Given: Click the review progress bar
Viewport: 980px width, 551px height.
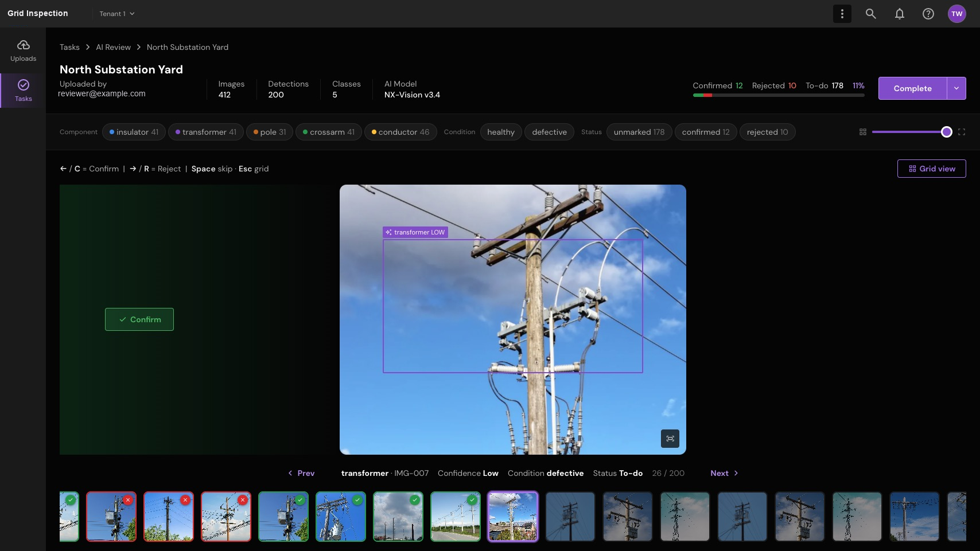Looking at the screenshot, I should 779,95.
